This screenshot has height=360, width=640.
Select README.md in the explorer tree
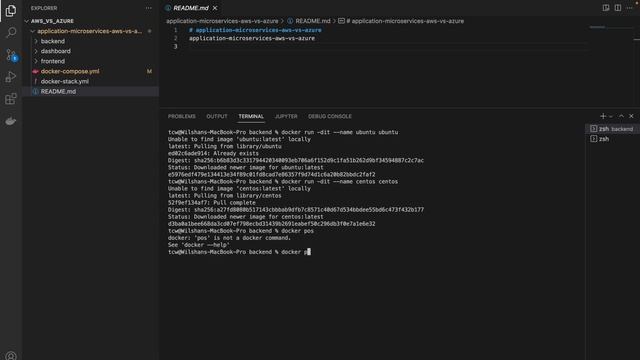click(58, 91)
